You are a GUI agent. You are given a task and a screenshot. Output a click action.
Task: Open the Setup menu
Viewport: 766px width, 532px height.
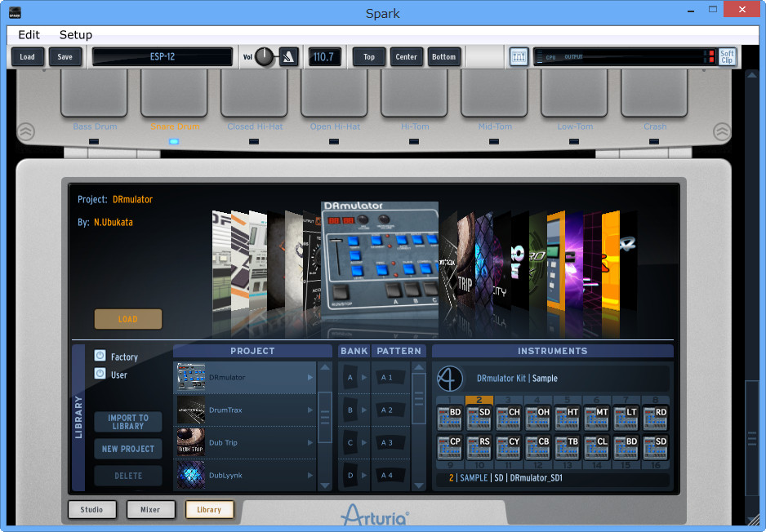click(x=76, y=34)
